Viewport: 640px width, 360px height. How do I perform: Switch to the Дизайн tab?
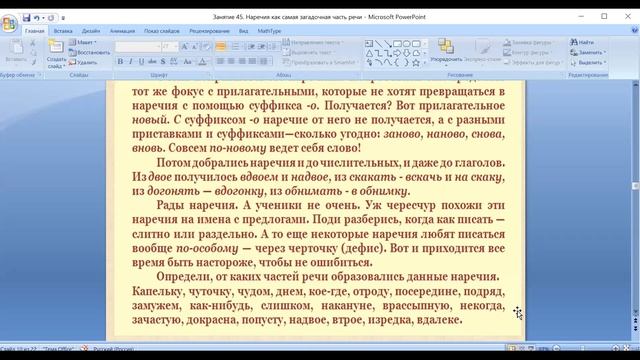click(91, 31)
